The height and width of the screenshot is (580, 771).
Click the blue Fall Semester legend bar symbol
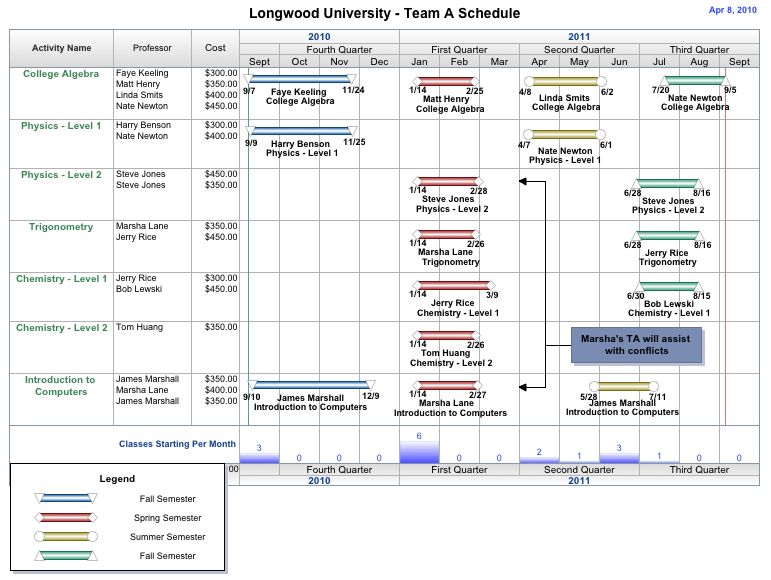[67, 498]
